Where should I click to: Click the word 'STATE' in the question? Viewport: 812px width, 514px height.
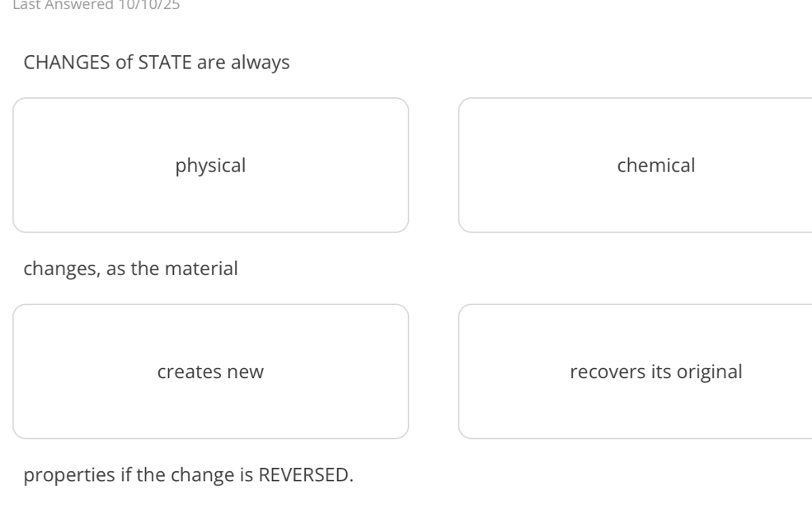click(164, 63)
